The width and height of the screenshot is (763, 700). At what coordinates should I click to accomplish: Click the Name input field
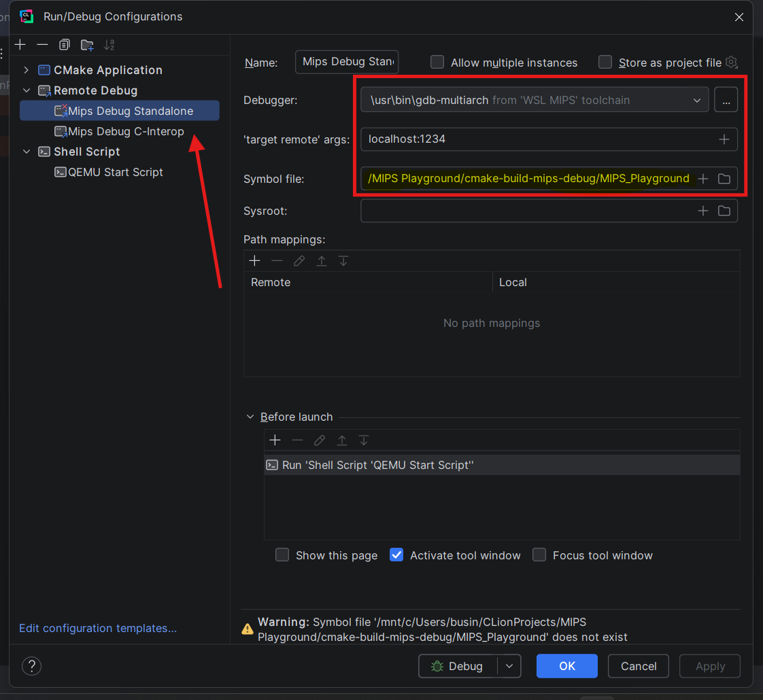[x=347, y=62]
